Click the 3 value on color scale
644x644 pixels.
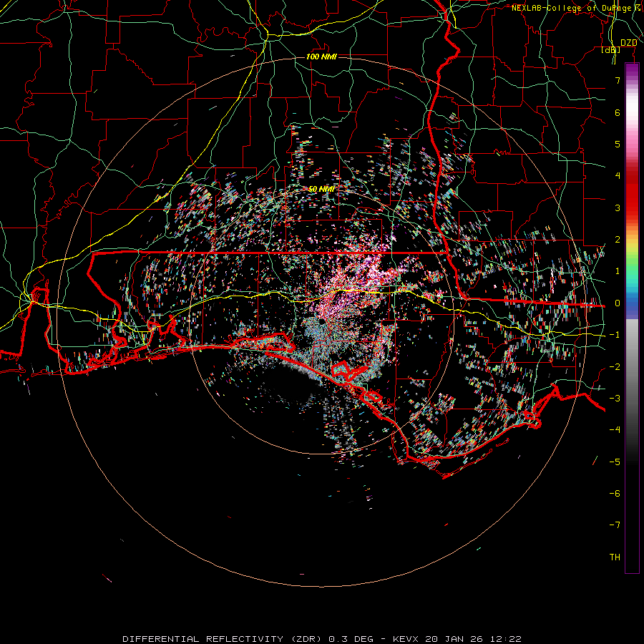[618, 208]
